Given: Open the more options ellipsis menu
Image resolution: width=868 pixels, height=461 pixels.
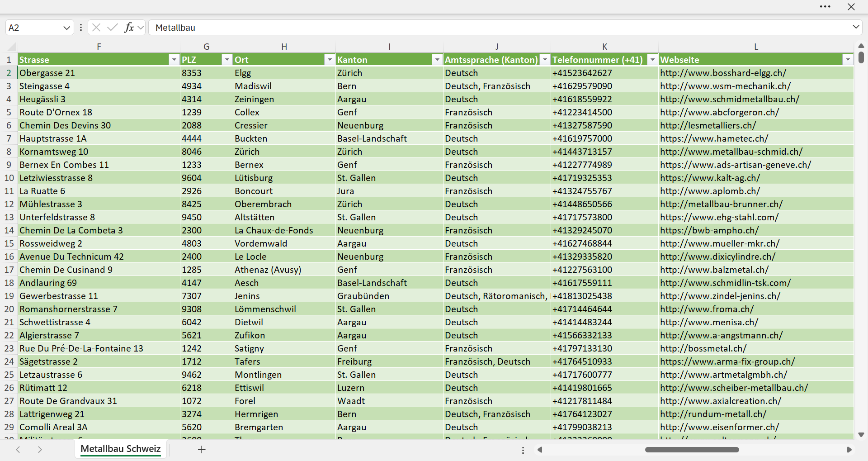Looking at the screenshot, I should pos(825,7).
